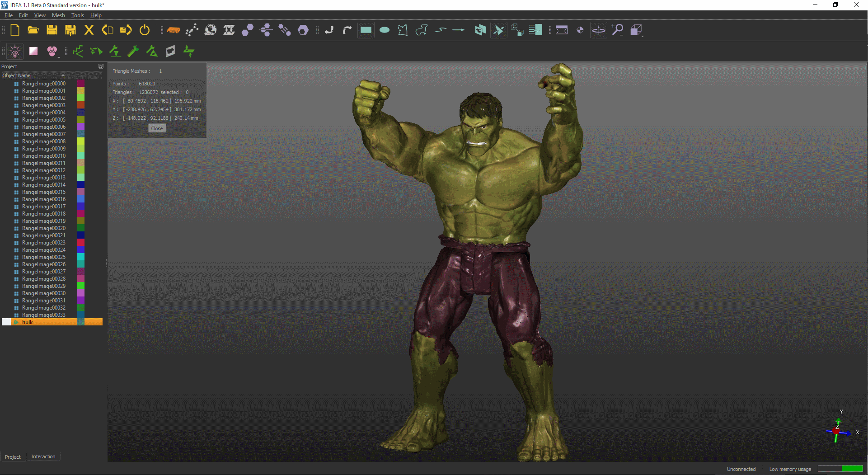868x475 pixels.
Task: Open the Mesh menu
Action: pyautogui.click(x=58, y=15)
